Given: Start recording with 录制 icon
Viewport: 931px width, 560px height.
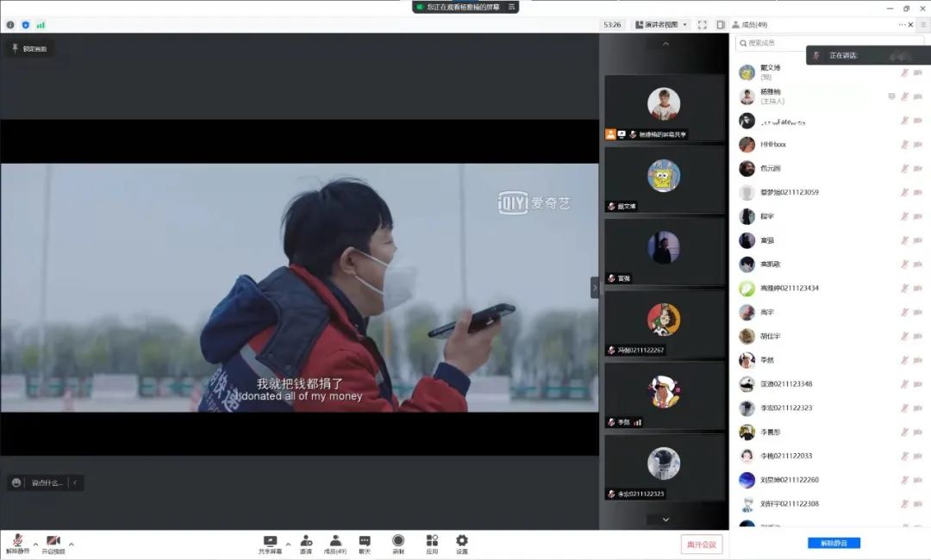Looking at the screenshot, I should click(398, 544).
